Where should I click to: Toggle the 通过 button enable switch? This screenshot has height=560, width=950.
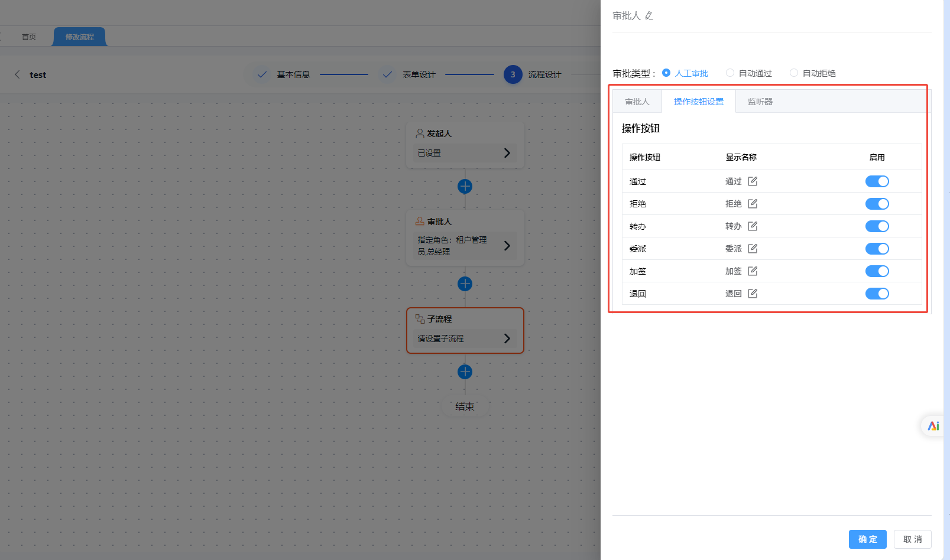pos(877,181)
